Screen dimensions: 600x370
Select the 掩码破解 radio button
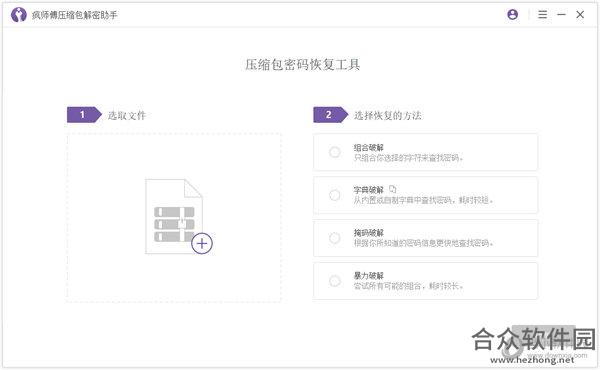click(334, 238)
